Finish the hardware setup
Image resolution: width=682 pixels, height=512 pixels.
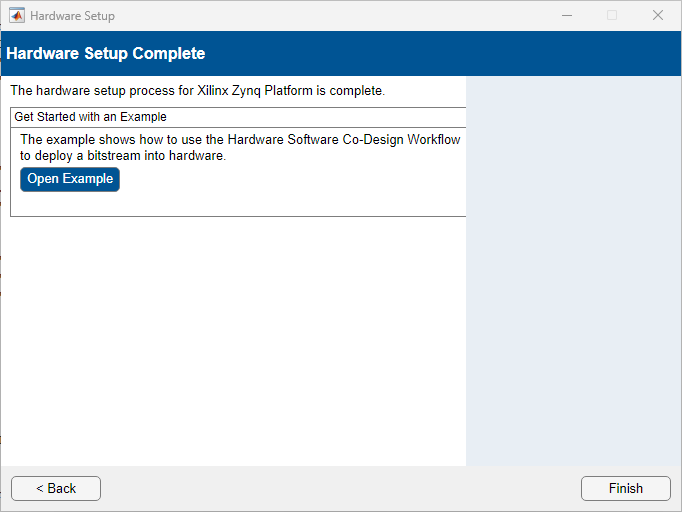click(x=625, y=488)
